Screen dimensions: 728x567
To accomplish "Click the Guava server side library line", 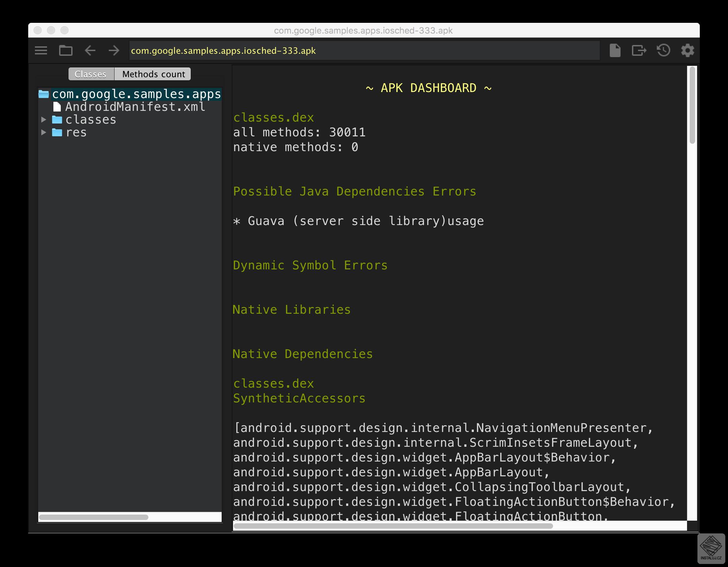I will pos(358,221).
